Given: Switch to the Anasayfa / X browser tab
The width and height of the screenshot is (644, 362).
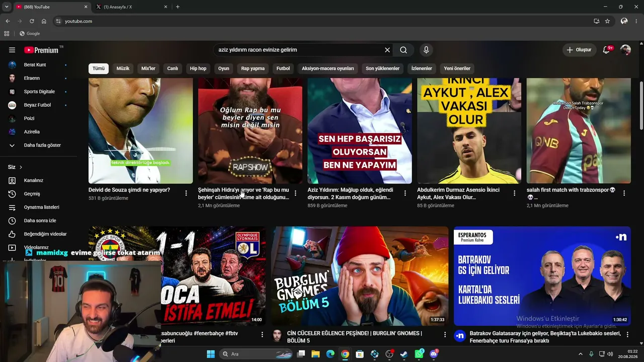Looking at the screenshot, I should pos(131,7).
